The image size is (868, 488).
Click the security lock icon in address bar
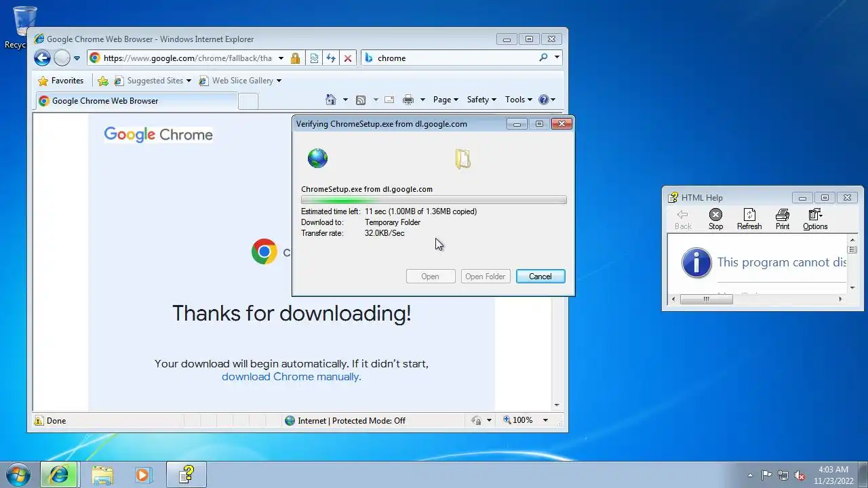click(295, 58)
